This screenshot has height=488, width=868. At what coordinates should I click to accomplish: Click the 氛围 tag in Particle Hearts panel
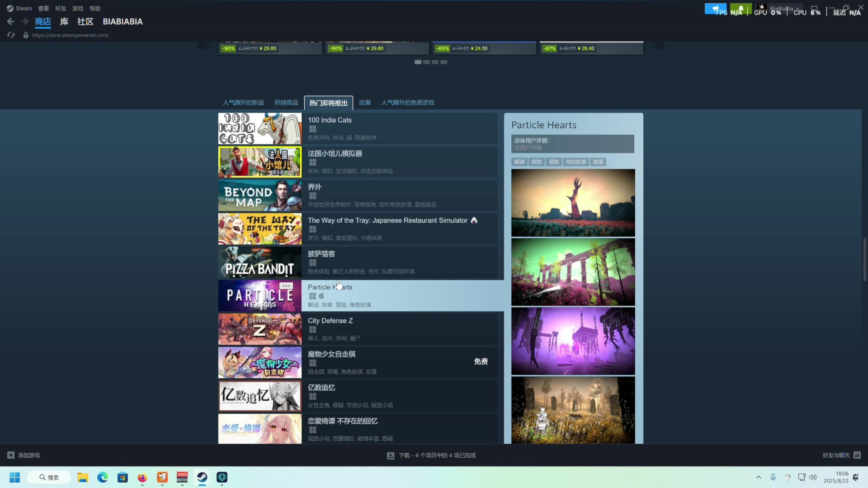pos(598,162)
